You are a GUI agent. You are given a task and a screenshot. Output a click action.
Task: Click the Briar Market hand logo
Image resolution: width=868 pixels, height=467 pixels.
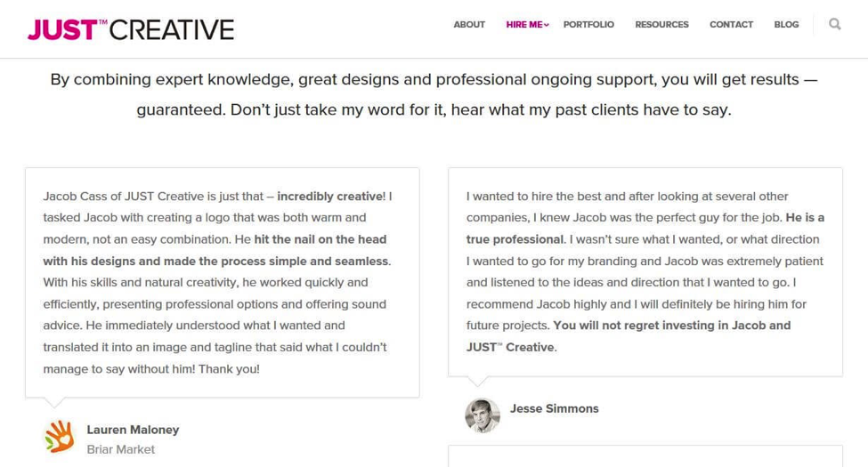click(60, 437)
